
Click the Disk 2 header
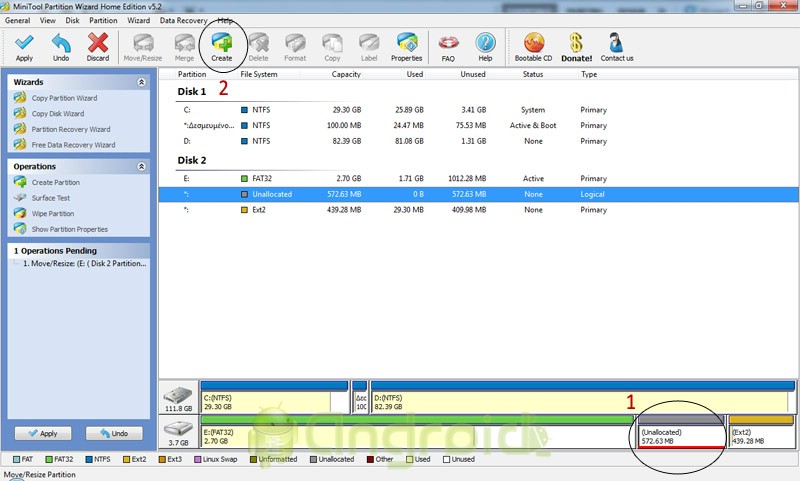tap(192, 161)
